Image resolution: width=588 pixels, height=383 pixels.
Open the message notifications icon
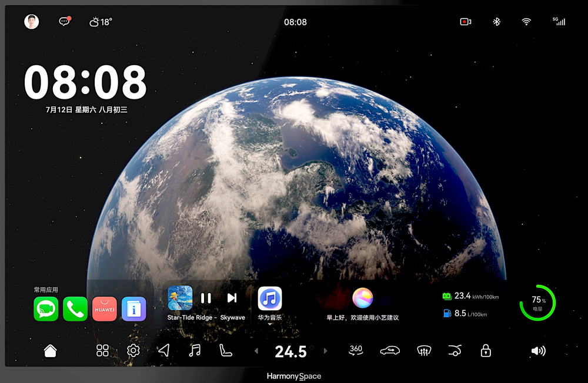(65, 21)
